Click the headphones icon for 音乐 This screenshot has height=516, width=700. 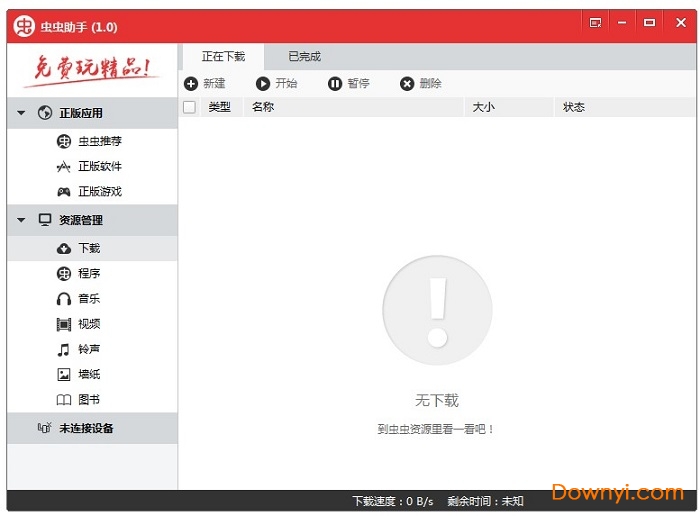(x=64, y=299)
